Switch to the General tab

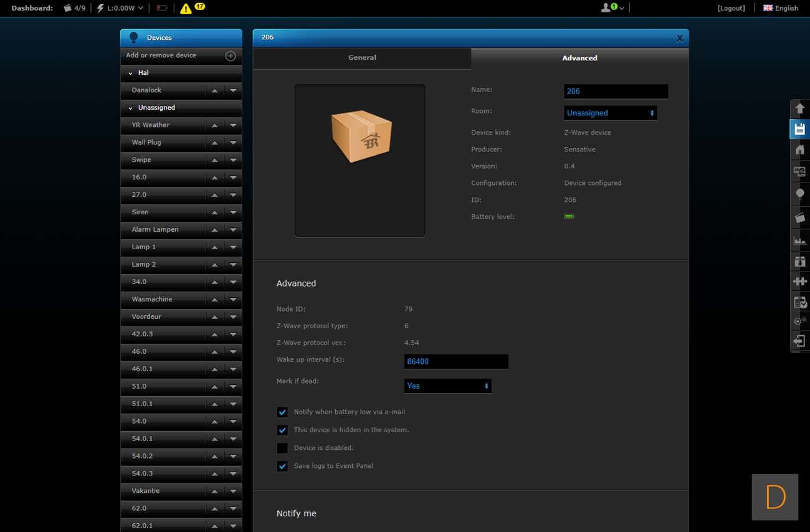(x=362, y=58)
